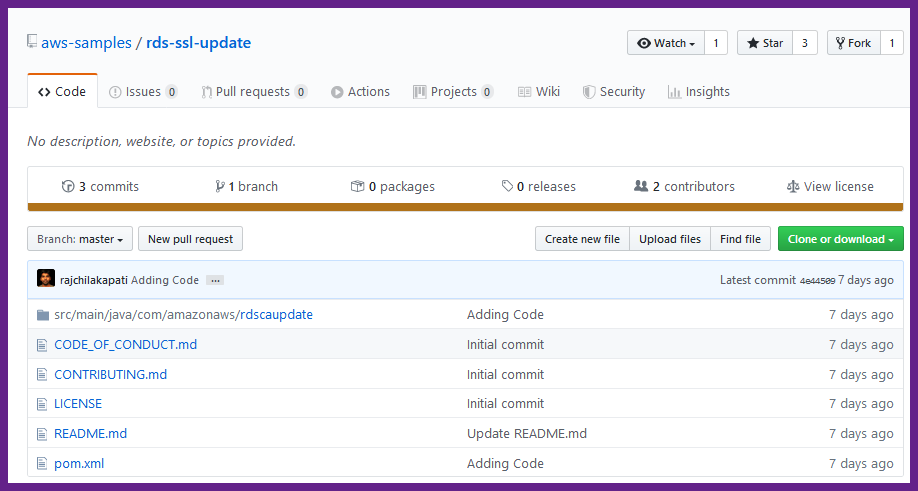918x491 pixels.
Task: Click Find file button
Action: [x=740, y=239]
